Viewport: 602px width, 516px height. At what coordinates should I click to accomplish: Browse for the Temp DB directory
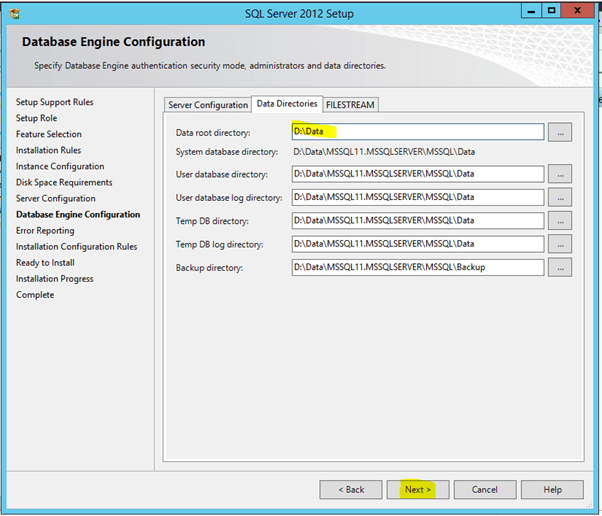[x=559, y=221]
